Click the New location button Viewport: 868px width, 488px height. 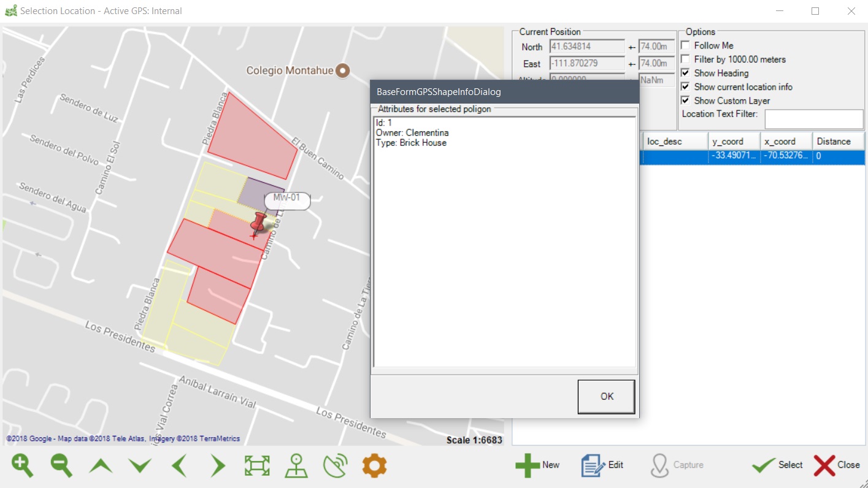537,465
